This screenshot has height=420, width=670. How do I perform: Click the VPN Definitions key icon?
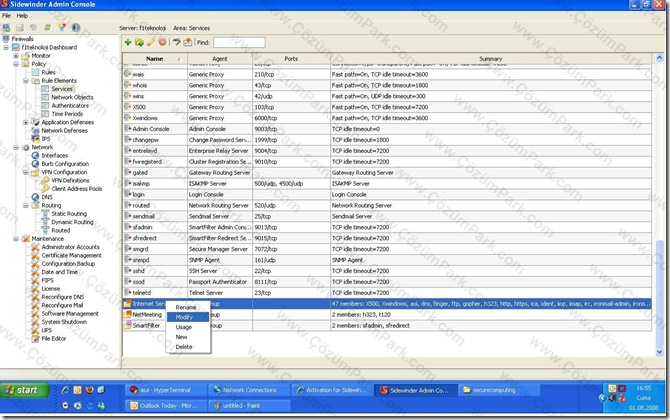pos(45,180)
